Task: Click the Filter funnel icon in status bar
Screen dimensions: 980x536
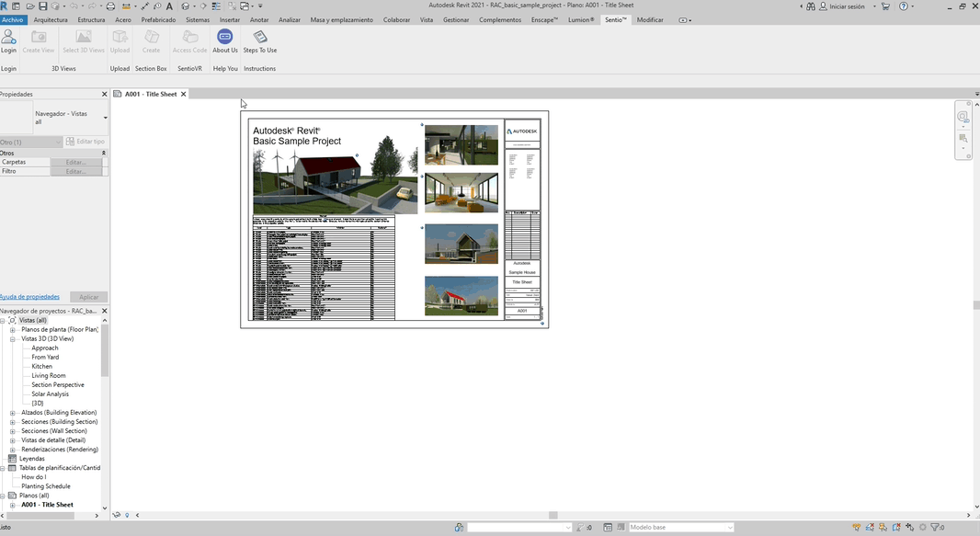Action: click(x=935, y=527)
